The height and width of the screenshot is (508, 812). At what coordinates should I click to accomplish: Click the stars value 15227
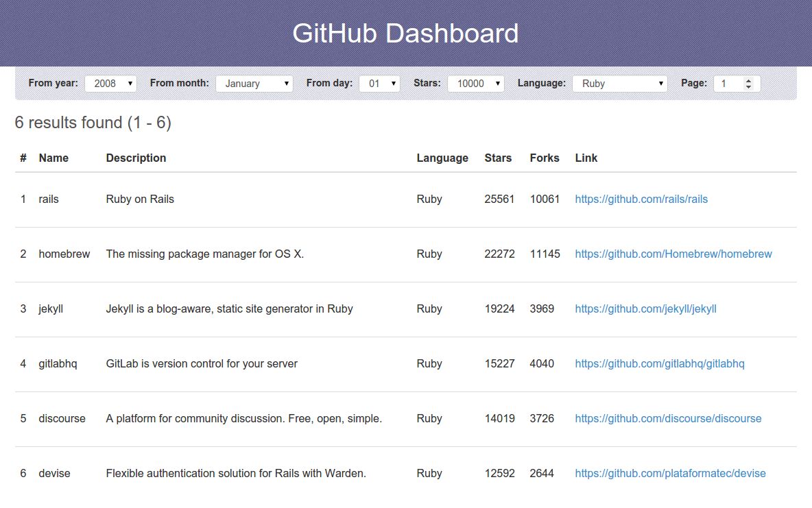(500, 364)
